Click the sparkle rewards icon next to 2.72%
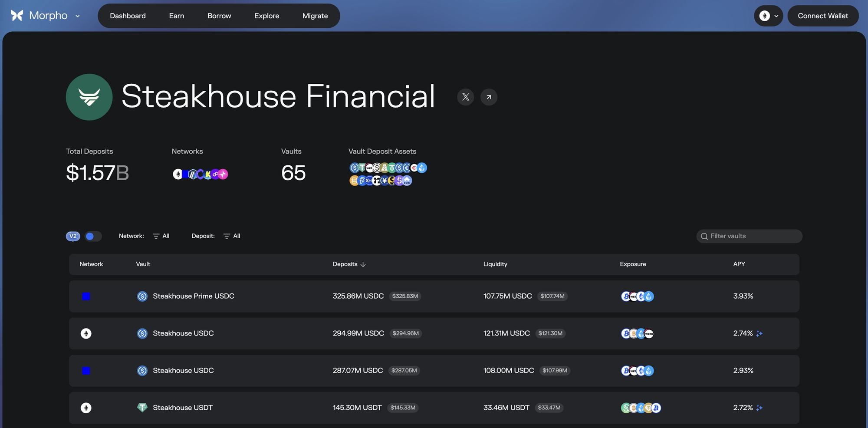This screenshot has height=428, width=868. tap(759, 408)
